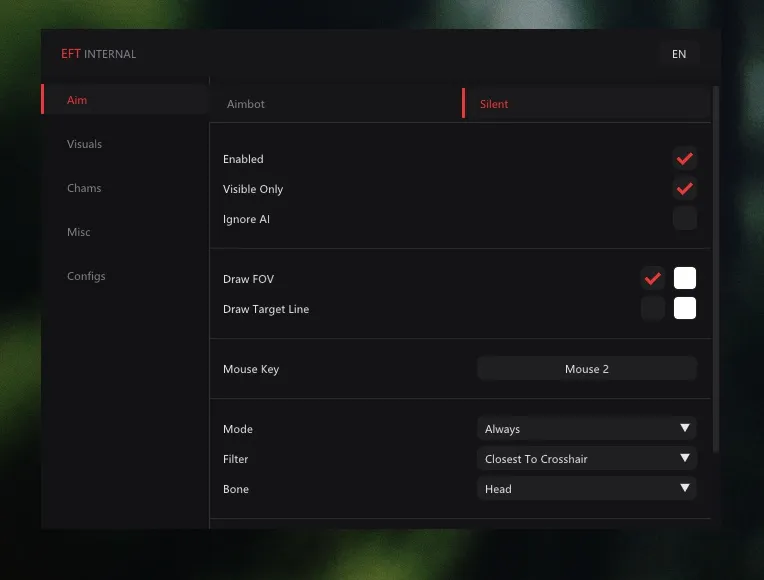Uncheck the Draw FOV checkbox
The width and height of the screenshot is (764, 580).
tap(653, 278)
